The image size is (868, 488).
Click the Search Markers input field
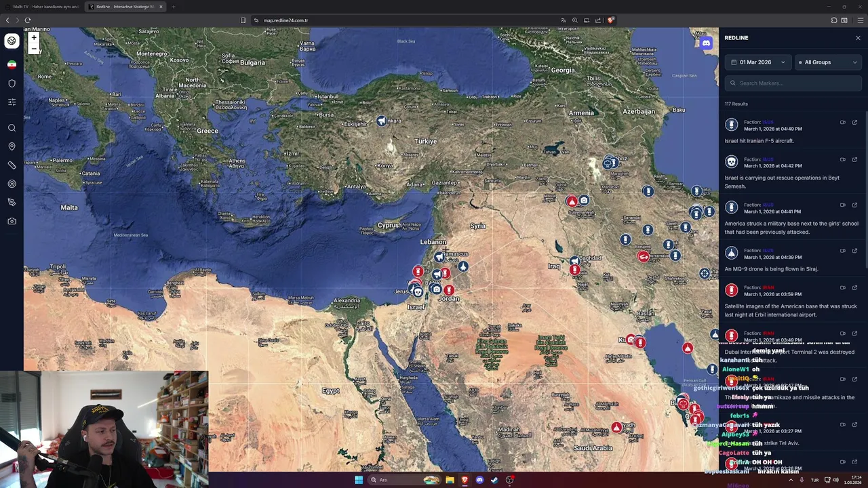coord(793,83)
